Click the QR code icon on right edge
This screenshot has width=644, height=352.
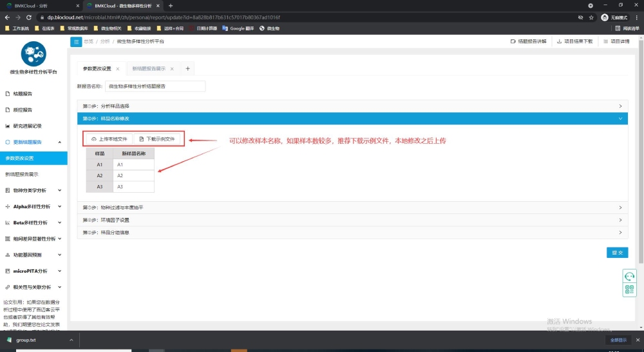(629, 289)
